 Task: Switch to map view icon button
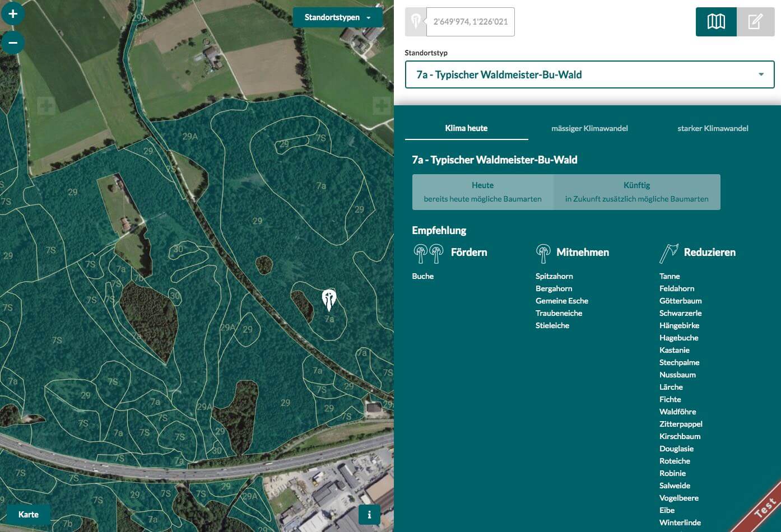(x=716, y=22)
